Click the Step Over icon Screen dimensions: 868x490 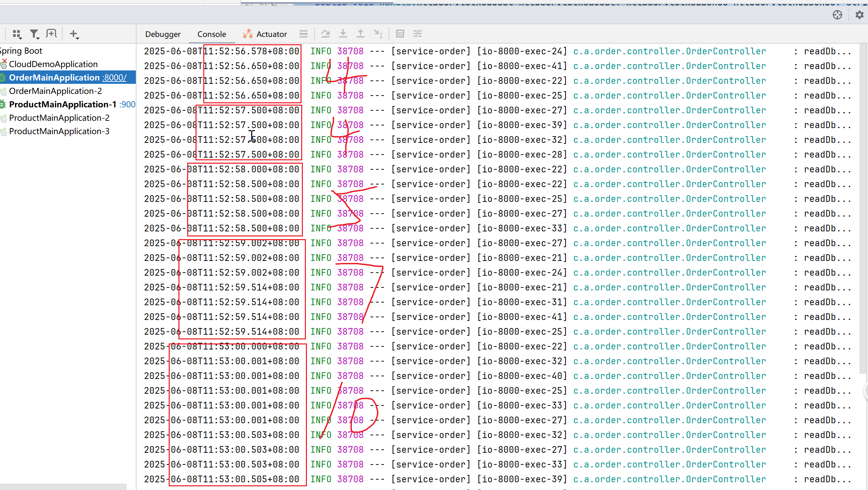(325, 34)
